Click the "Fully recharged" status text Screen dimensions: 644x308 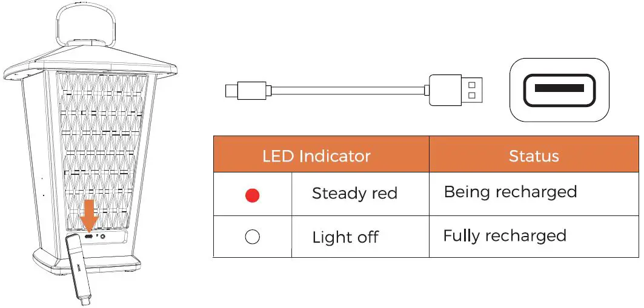click(x=504, y=235)
